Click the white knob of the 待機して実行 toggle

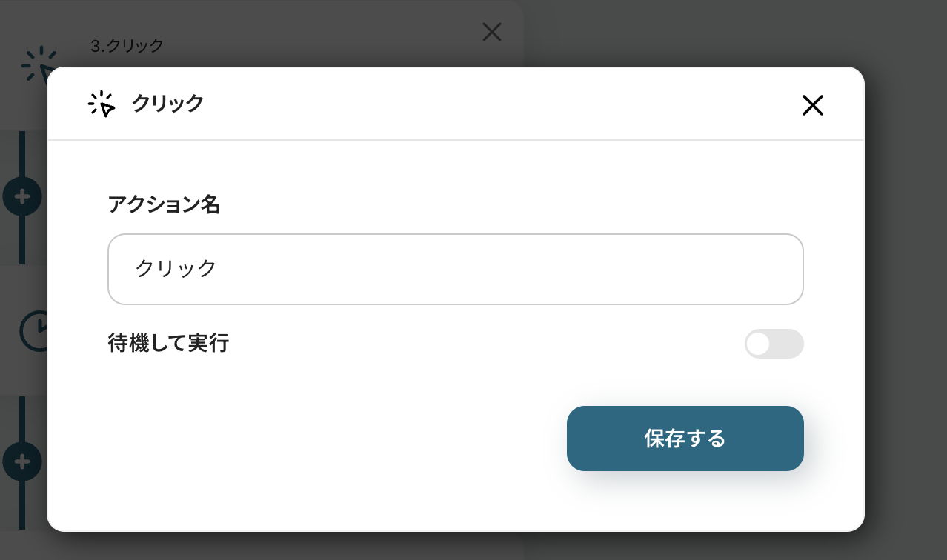pos(758,344)
